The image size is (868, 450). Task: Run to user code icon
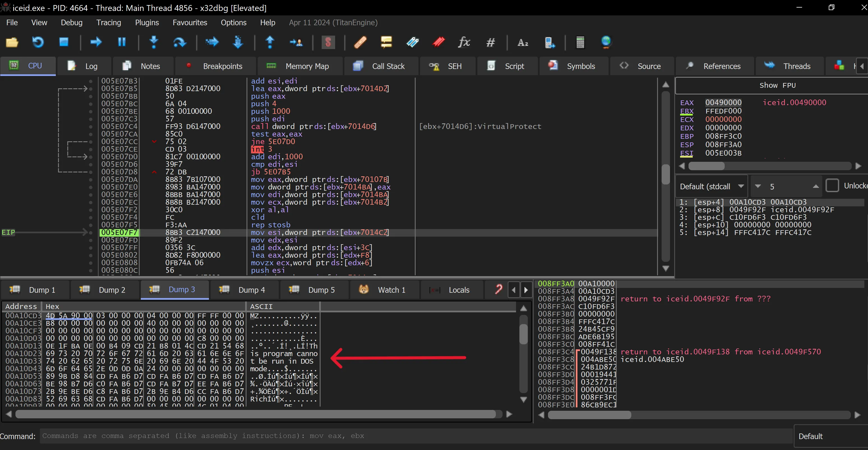coord(296,42)
